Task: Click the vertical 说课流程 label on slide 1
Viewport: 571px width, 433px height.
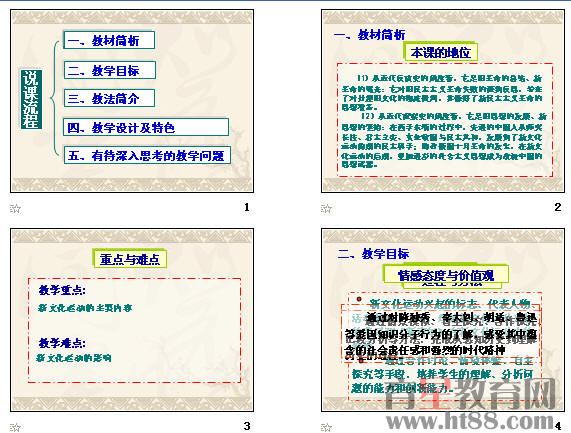Action: (31, 99)
